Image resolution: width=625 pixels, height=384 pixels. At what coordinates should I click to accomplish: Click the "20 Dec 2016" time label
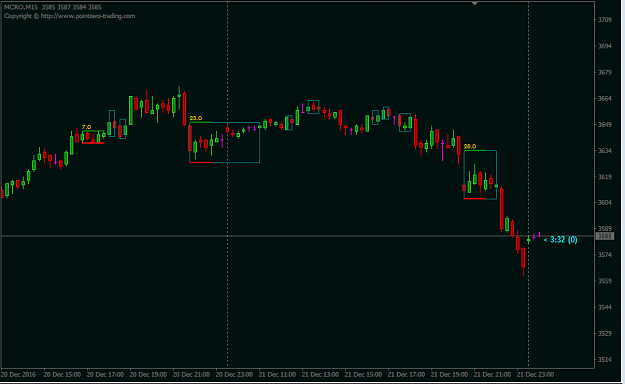point(18,374)
